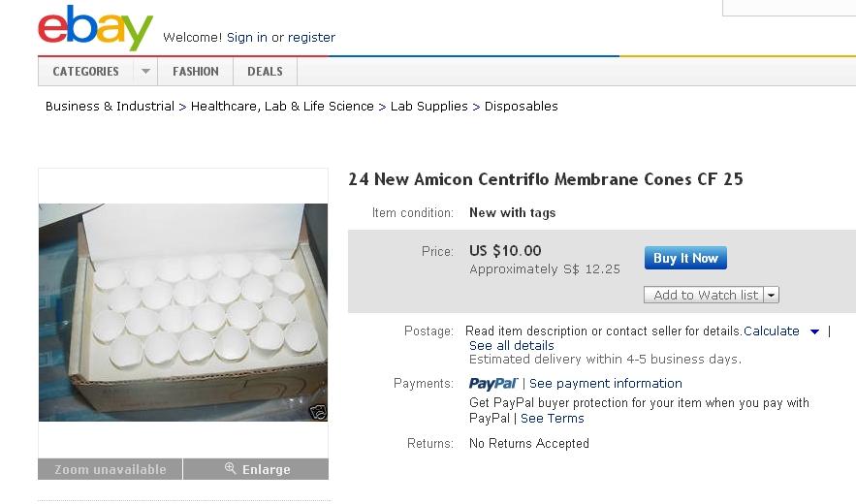Go to Lab Supplies breadcrumb
Image resolution: width=856 pixels, height=504 pixels.
[428, 107]
